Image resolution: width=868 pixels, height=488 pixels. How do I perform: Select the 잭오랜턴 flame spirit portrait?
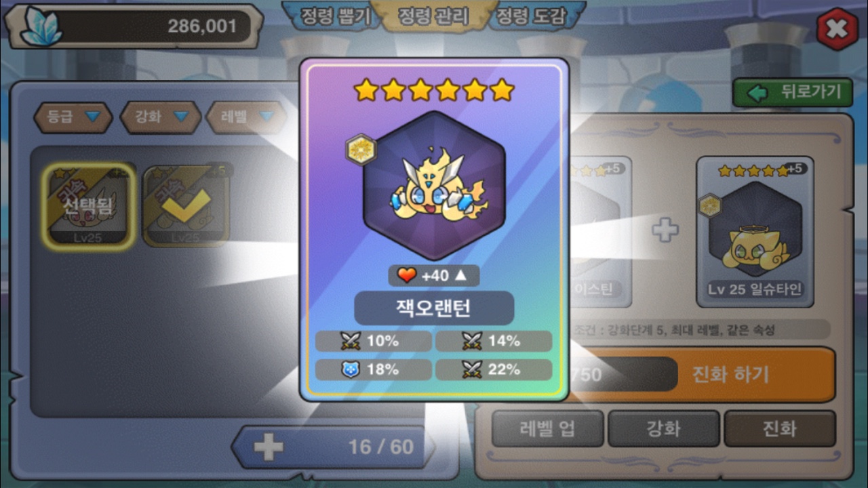(435, 186)
